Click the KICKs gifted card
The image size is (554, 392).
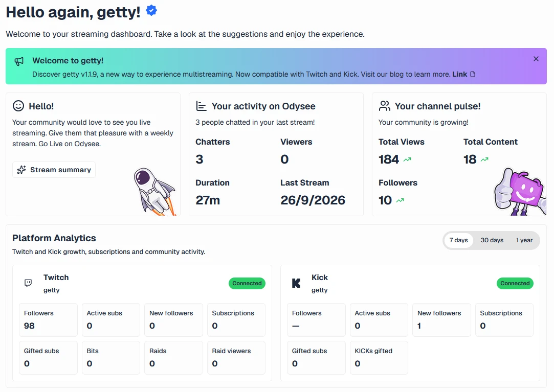point(379,358)
